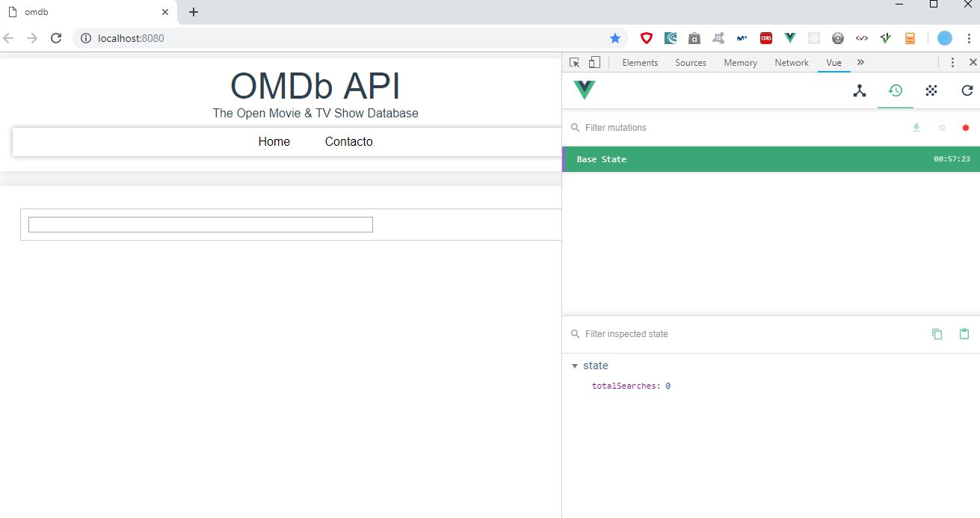Export state with the copy icon
Viewport: 980px width, 518px height.
point(937,334)
